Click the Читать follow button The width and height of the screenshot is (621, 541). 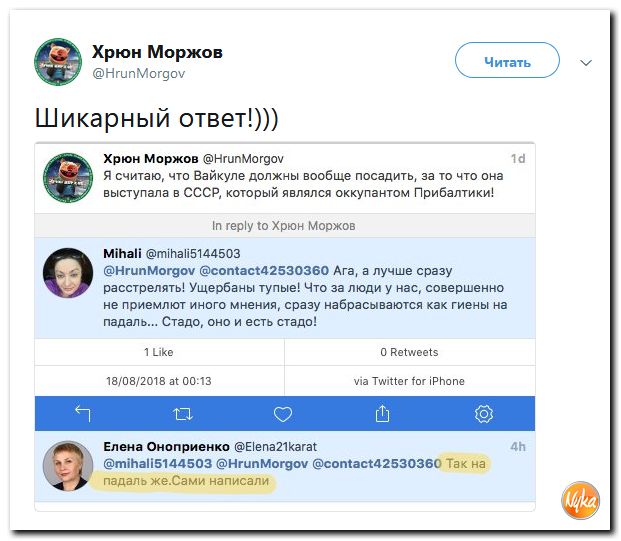coord(507,60)
